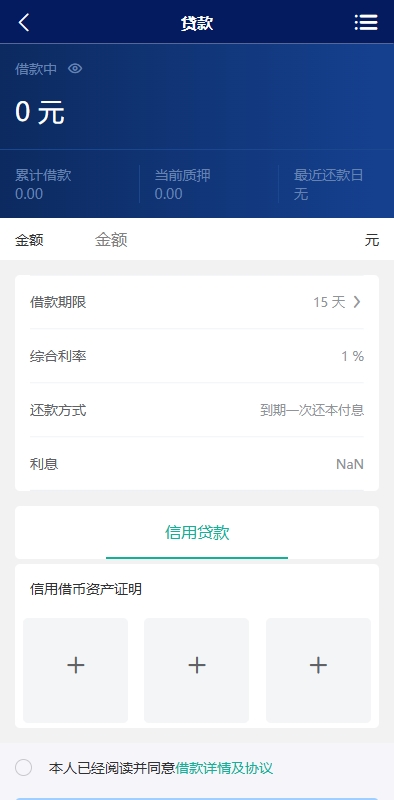Tap the 当前质押 summary
394x800 pixels.
[183, 184]
